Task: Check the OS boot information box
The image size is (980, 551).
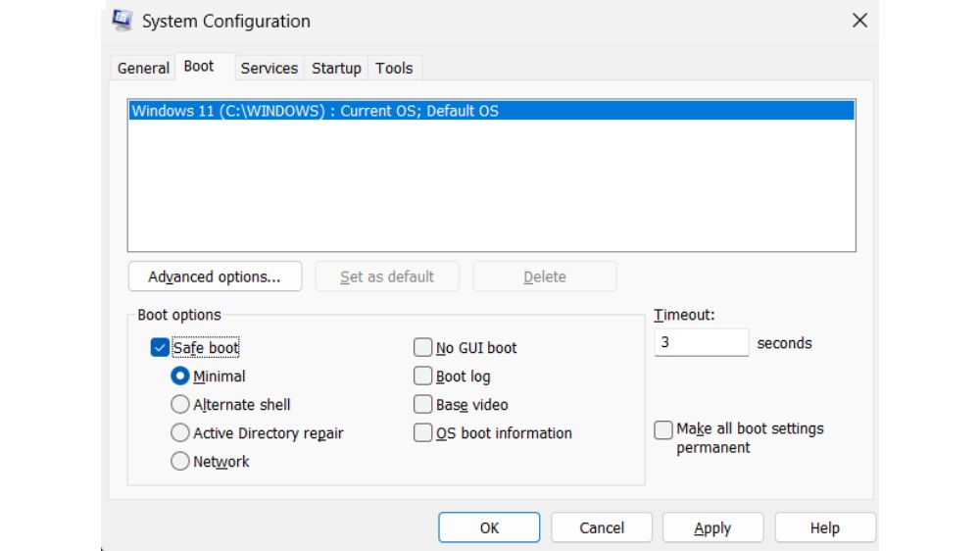Action: click(x=423, y=432)
